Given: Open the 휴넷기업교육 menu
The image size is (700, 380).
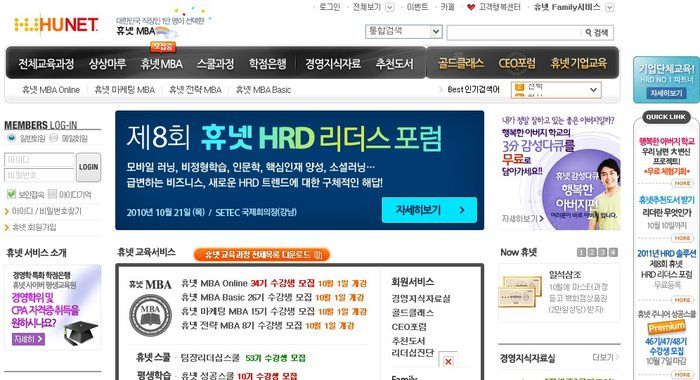Looking at the screenshot, I should (x=579, y=63).
